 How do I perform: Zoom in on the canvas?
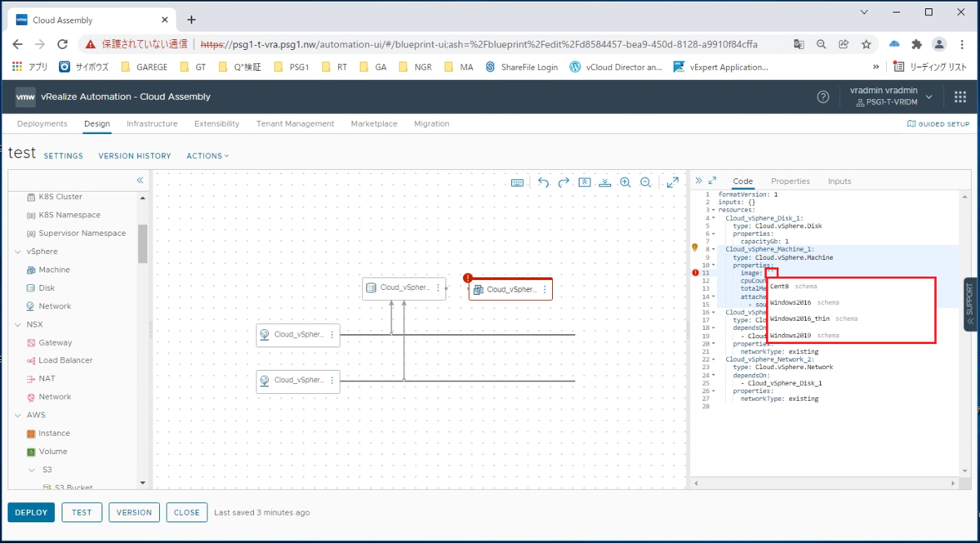pyautogui.click(x=626, y=183)
